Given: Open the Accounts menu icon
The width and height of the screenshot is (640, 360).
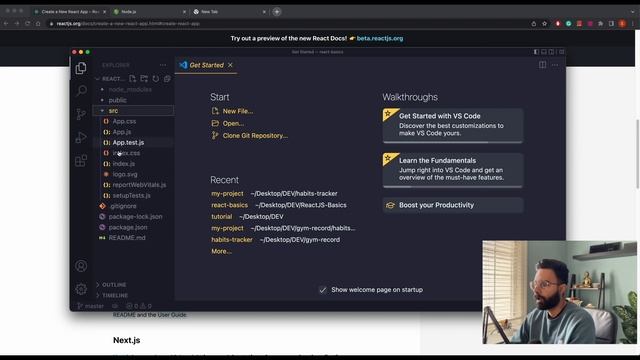Looking at the screenshot, I should (81, 266).
